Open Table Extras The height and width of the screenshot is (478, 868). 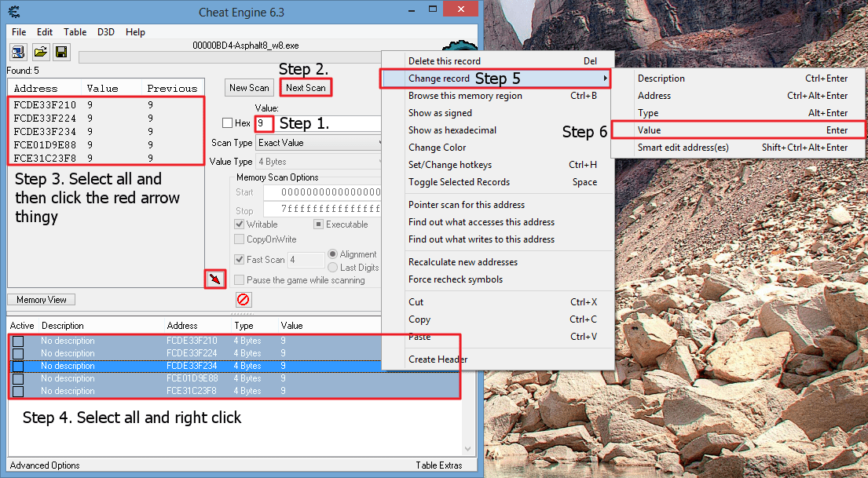(439, 465)
